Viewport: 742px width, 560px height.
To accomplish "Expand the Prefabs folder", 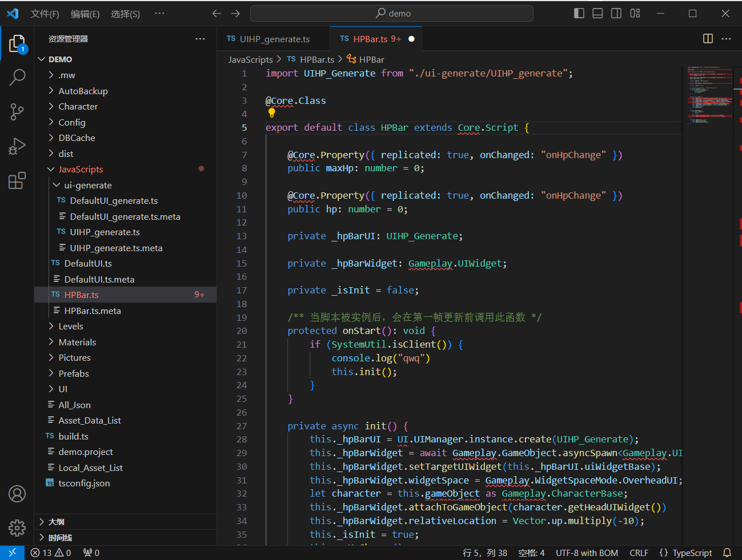I will pyautogui.click(x=126, y=373).
